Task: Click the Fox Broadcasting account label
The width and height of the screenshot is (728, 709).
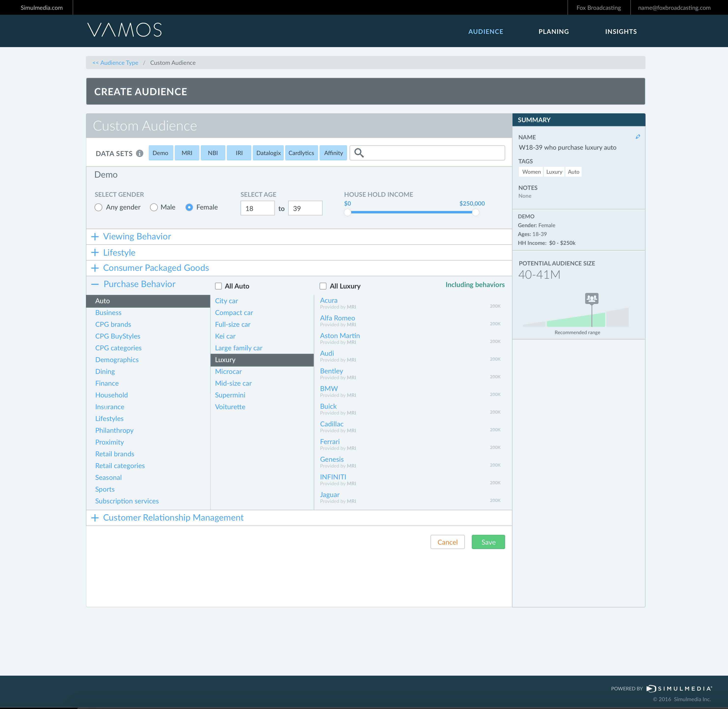Action: tap(599, 7)
